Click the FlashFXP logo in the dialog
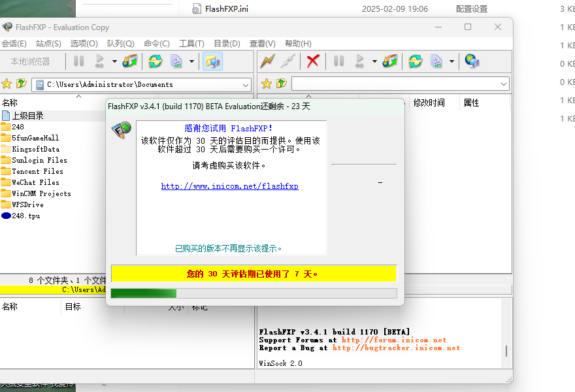The width and height of the screenshot is (575, 392). 122,130
